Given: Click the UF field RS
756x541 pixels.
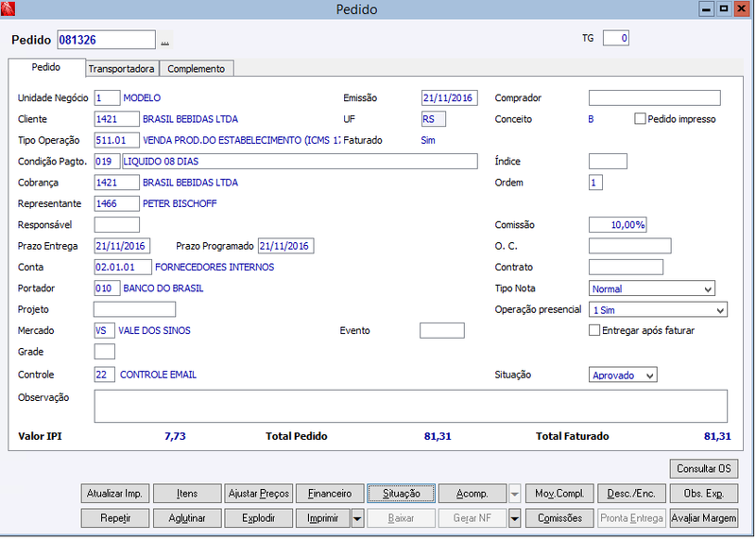Looking at the screenshot, I should click(434, 119).
